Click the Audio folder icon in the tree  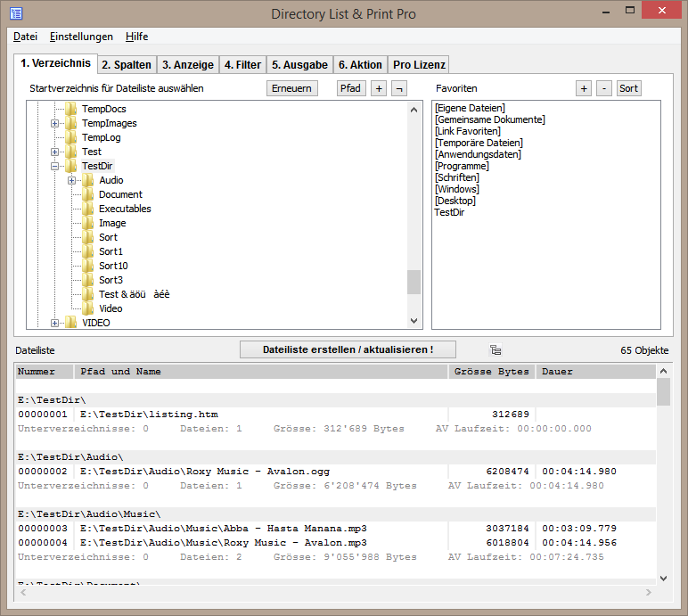(88, 180)
